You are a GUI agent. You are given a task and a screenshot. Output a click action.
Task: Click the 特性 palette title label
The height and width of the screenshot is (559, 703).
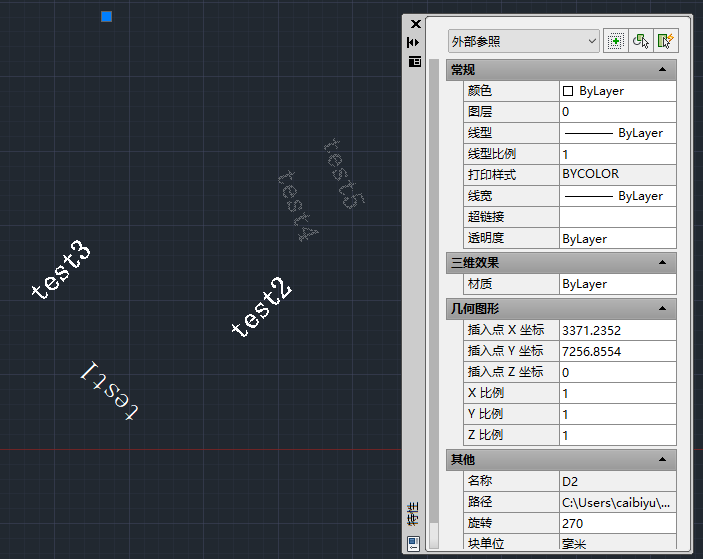(412, 514)
